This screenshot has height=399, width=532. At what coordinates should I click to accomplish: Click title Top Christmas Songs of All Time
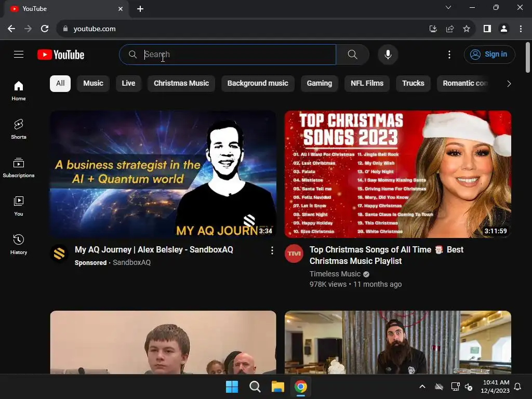[386, 255]
